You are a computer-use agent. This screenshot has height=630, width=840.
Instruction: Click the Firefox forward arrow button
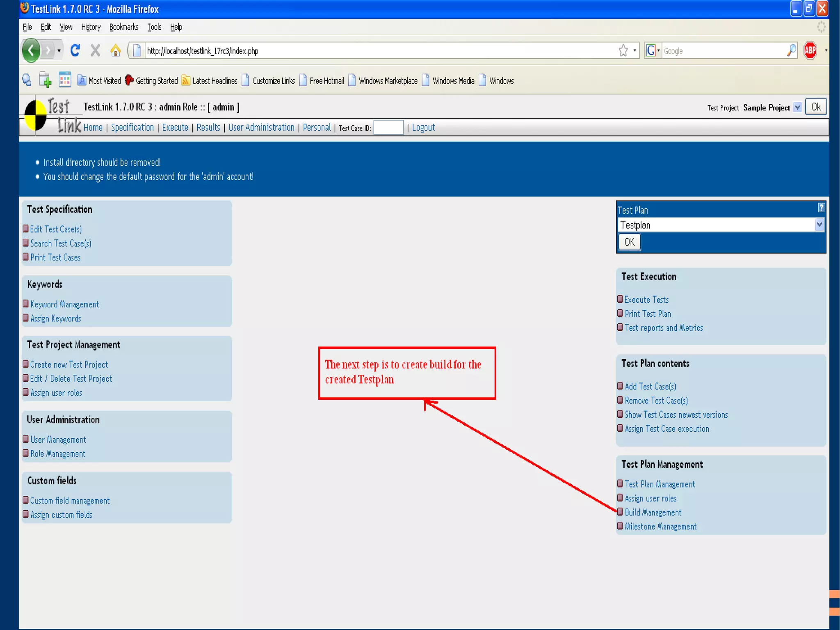[x=48, y=50]
